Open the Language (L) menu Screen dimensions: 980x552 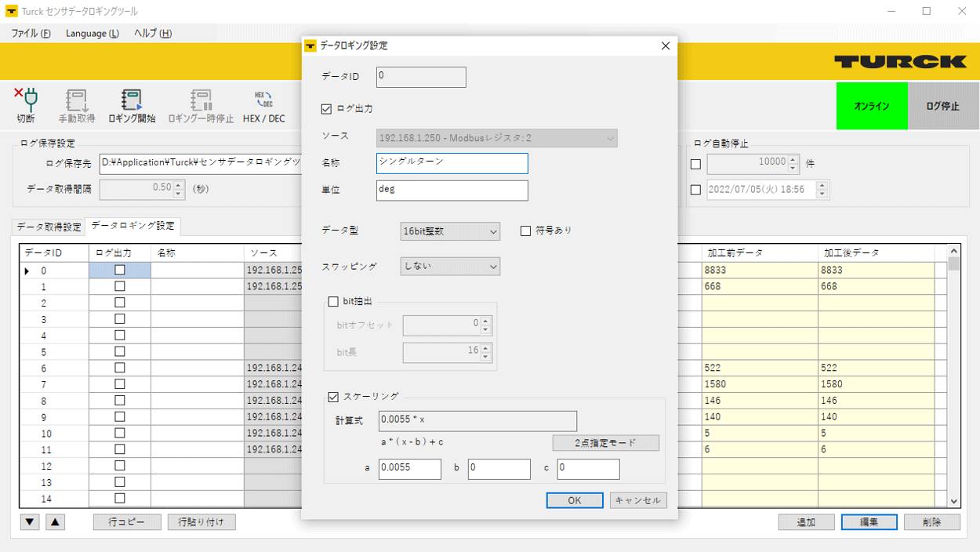tap(93, 33)
